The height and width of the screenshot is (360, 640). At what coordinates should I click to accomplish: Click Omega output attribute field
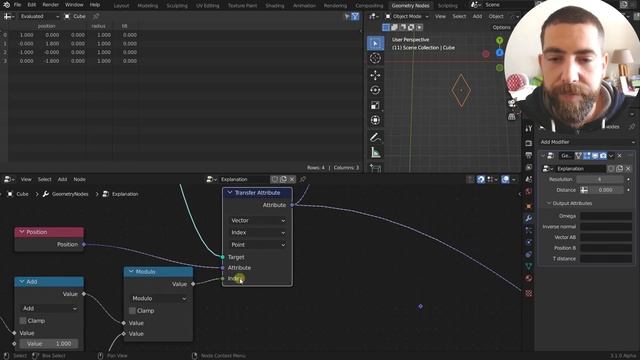(606, 216)
